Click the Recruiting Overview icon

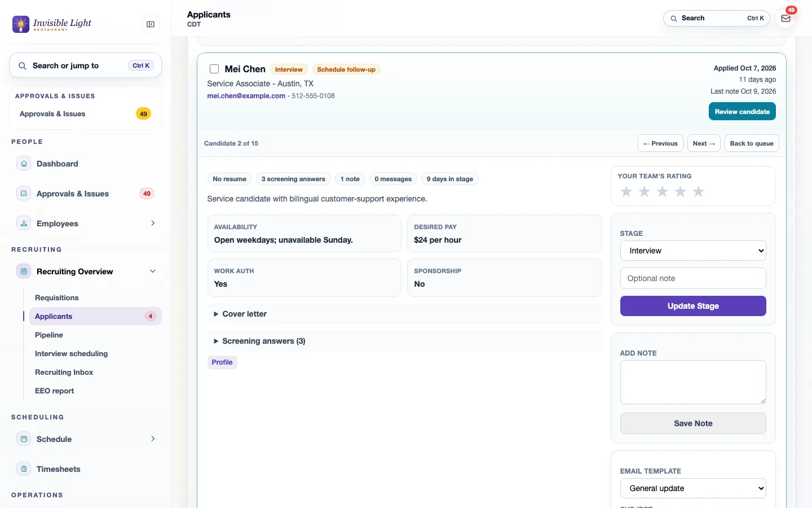point(24,271)
